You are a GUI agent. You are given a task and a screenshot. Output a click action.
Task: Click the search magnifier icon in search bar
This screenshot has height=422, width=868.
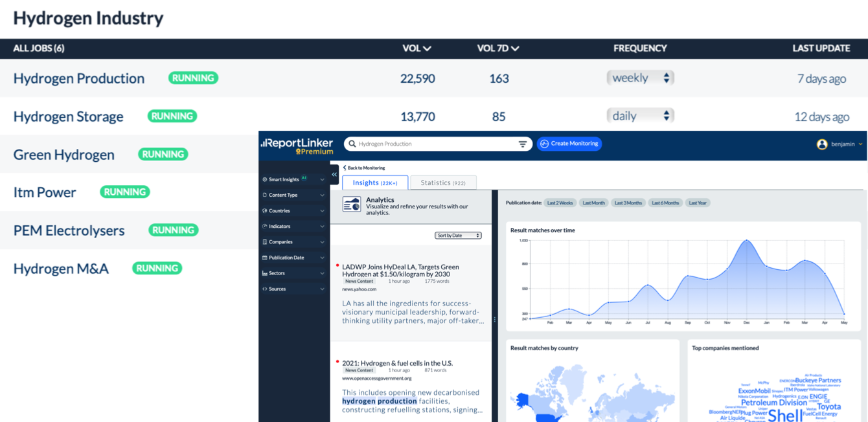[x=352, y=144]
